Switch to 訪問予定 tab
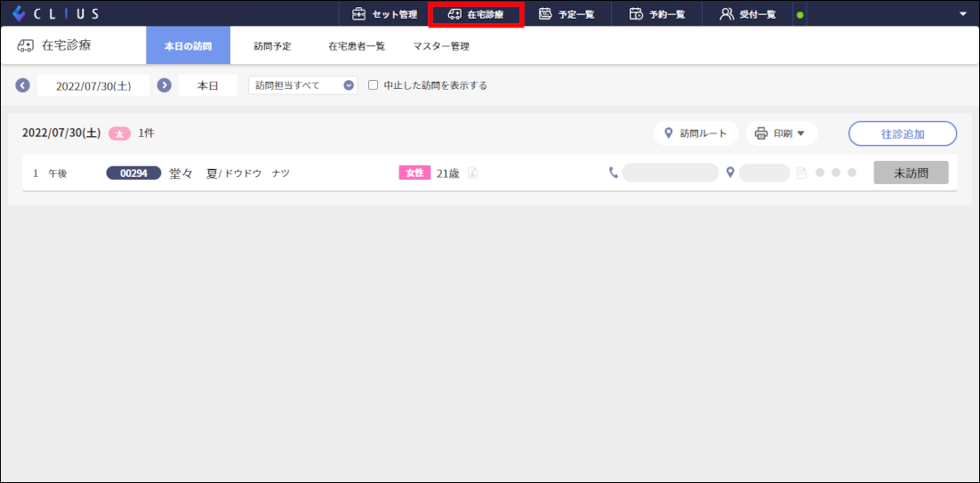This screenshot has height=483, width=980. coord(272,45)
